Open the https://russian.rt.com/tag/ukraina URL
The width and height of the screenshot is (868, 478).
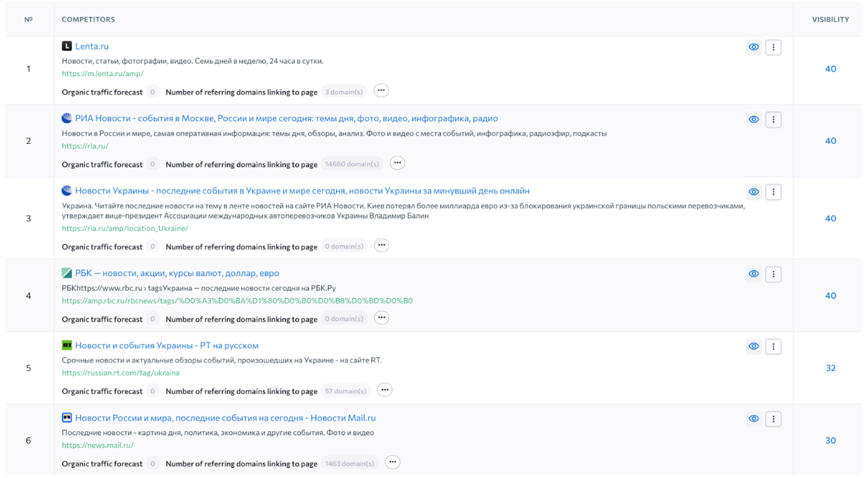120,373
